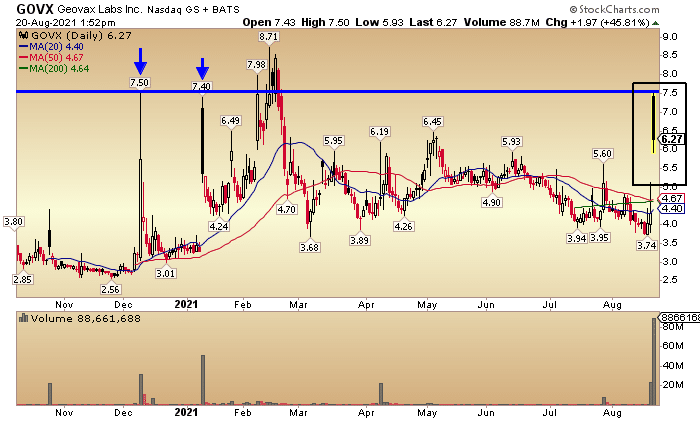This screenshot has width=700, height=421.
Task: Click the 3.74 low price label in August
Action: [646, 245]
